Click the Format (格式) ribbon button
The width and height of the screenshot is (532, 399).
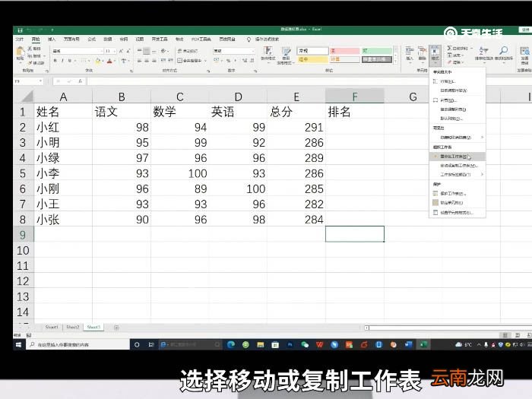[x=435, y=54]
